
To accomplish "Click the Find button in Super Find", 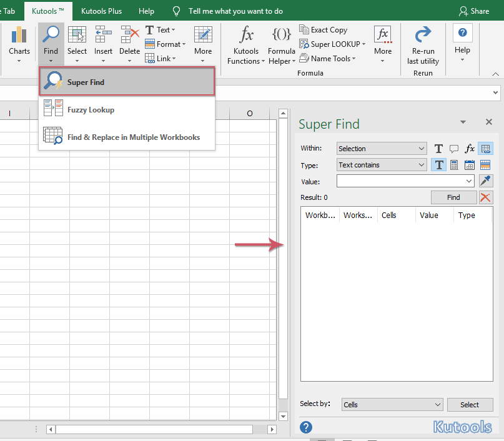I will (453, 197).
